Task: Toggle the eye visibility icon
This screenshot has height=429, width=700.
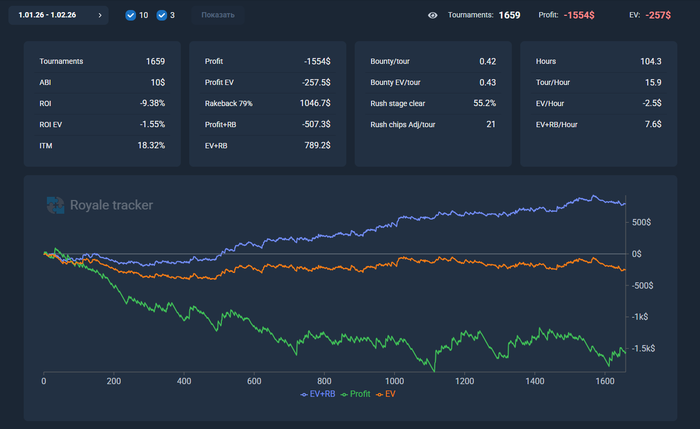Action: tap(433, 16)
